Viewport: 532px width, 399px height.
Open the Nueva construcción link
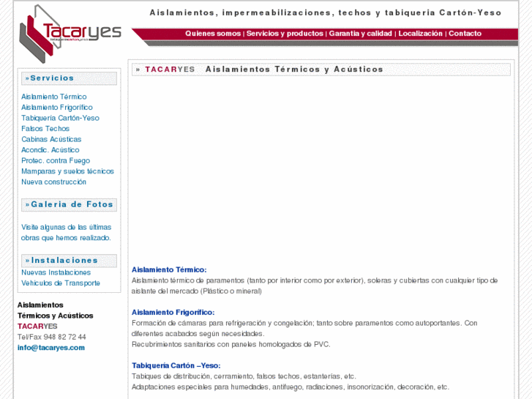[x=53, y=182]
